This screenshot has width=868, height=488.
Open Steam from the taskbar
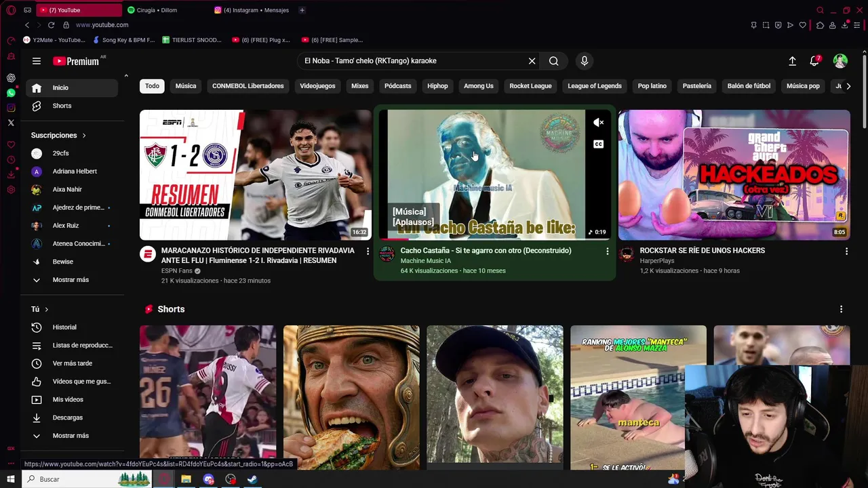(252, 479)
